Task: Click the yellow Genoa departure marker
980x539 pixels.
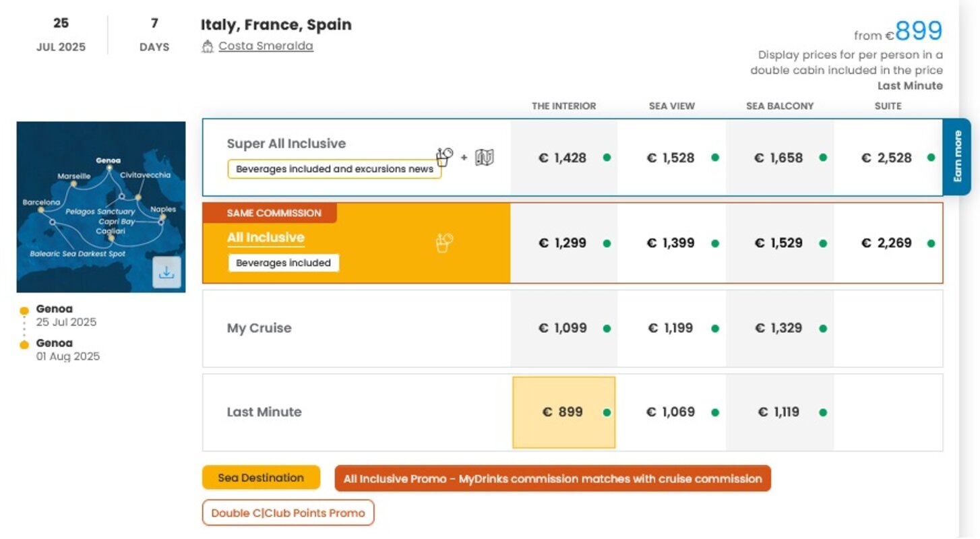Action: (x=24, y=311)
